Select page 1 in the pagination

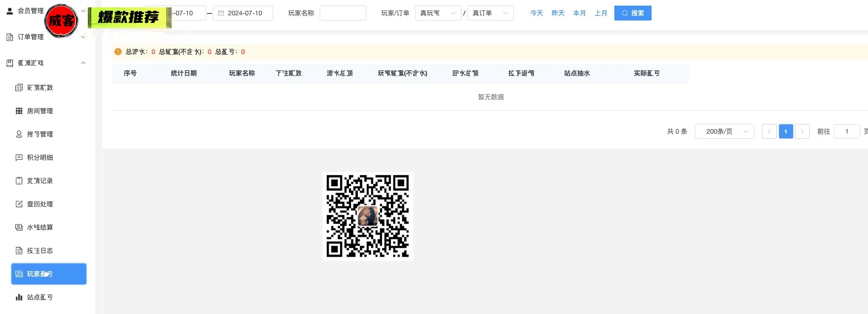click(786, 131)
